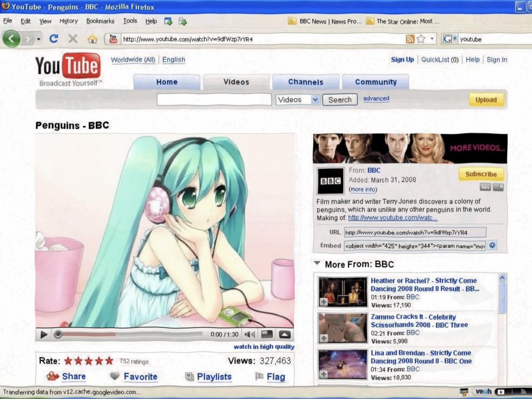
Task: Click the watch in high quality link
Action: click(263, 347)
